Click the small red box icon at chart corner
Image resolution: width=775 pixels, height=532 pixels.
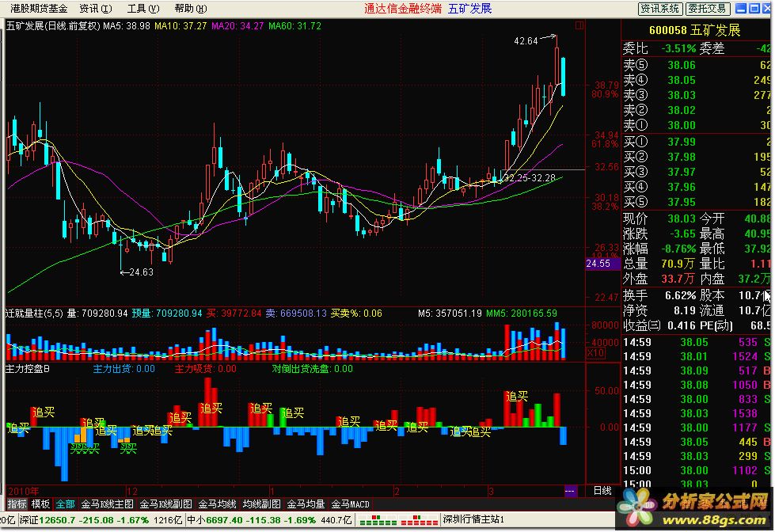pos(579,25)
